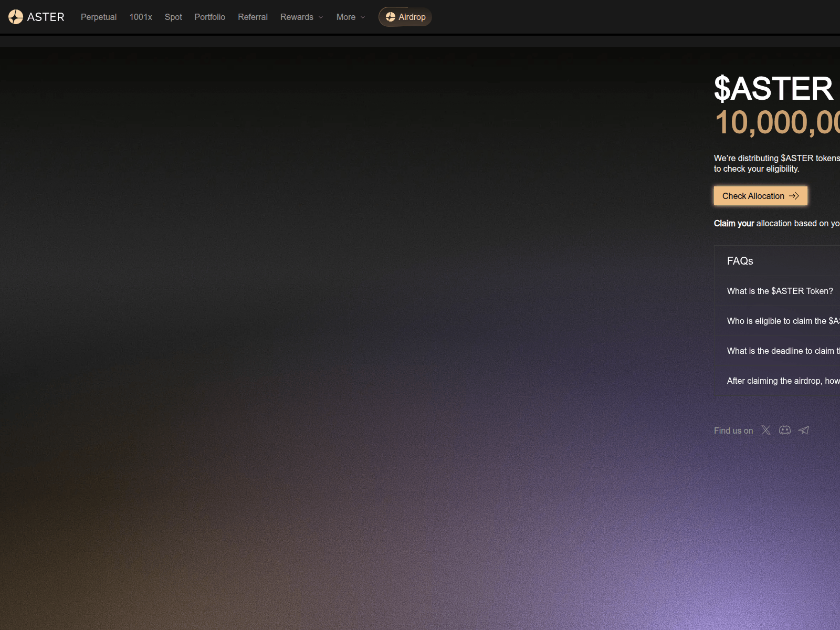This screenshot has height=630, width=840.
Task: Click the Check Allocation button
Action: pos(760,196)
